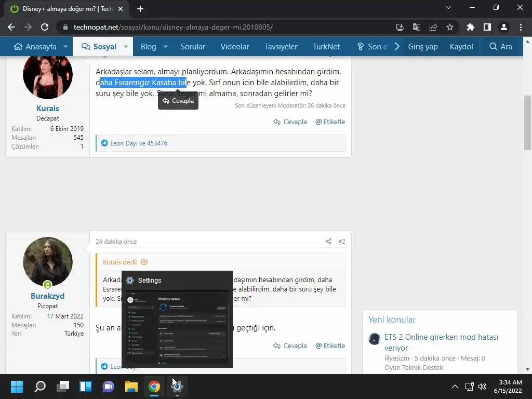
Task: Show hidden system tray icons
Action: pyautogui.click(x=455, y=387)
